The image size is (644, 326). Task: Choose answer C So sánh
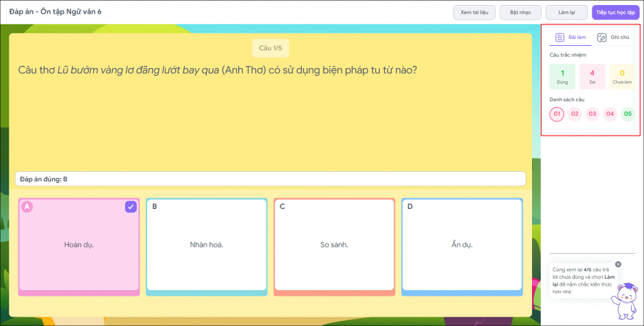pos(335,247)
